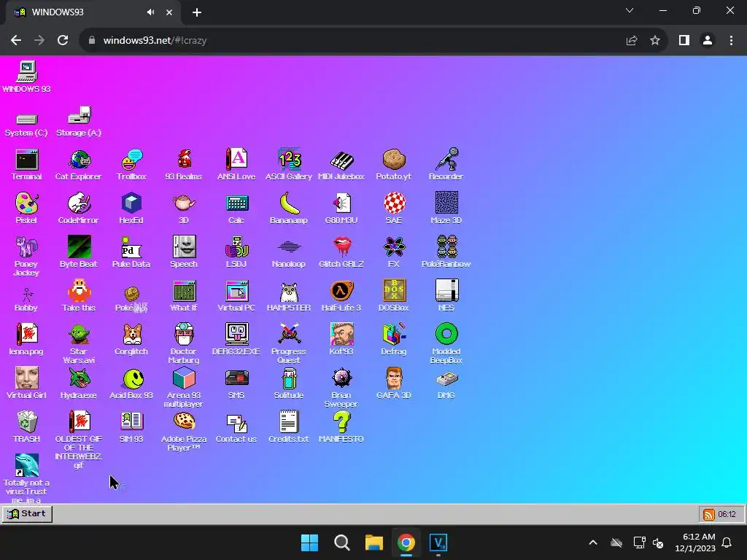The image size is (747, 560).
Task: Open the G80.M3U playlist file
Action: click(341, 209)
